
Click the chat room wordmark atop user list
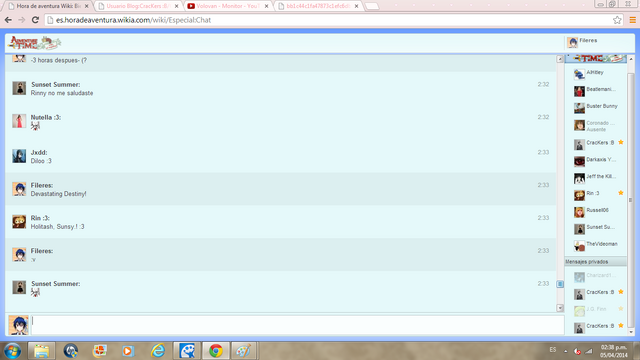[596, 59]
